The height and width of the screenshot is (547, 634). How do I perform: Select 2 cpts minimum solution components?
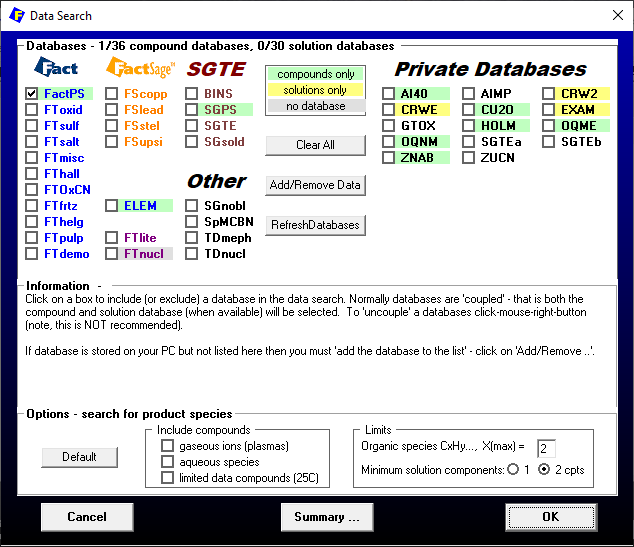pos(544,470)
